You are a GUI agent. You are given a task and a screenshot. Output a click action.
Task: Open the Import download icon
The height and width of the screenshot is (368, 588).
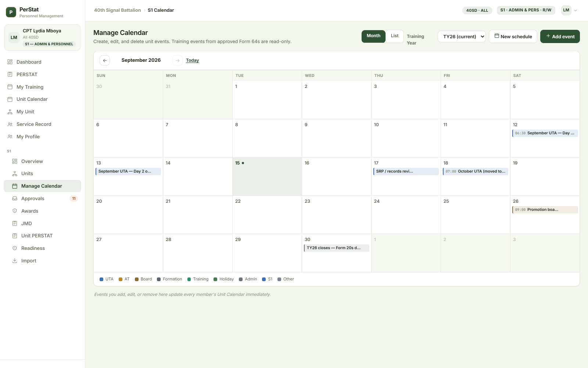(15, 261)
